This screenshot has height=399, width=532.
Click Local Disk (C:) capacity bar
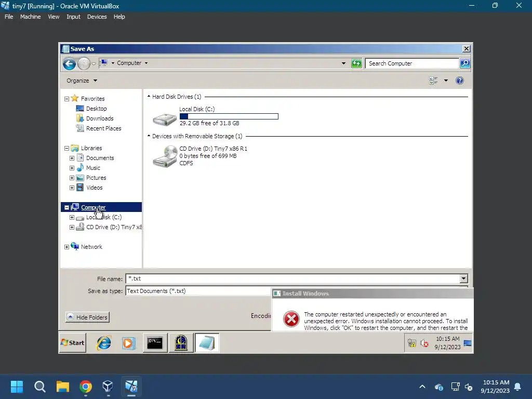(x=229, y=116)
